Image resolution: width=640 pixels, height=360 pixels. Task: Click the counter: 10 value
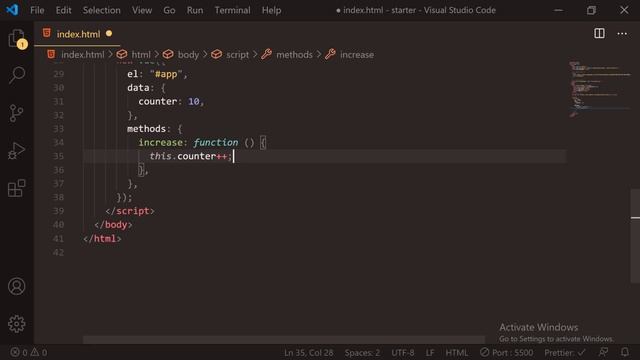coord(193,101)
